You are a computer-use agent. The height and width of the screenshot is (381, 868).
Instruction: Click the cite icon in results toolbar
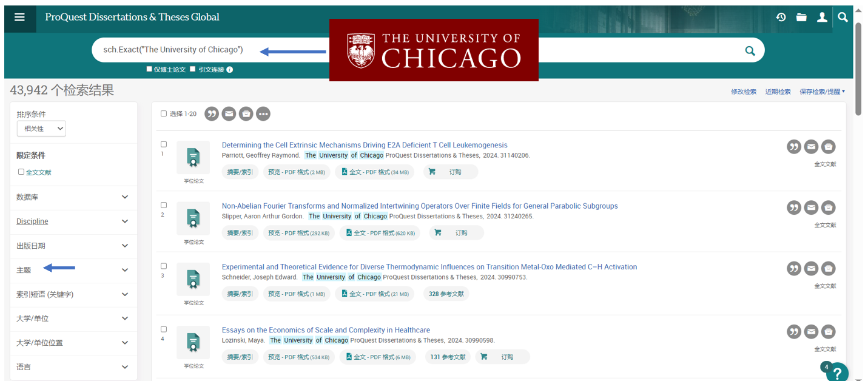211,113
